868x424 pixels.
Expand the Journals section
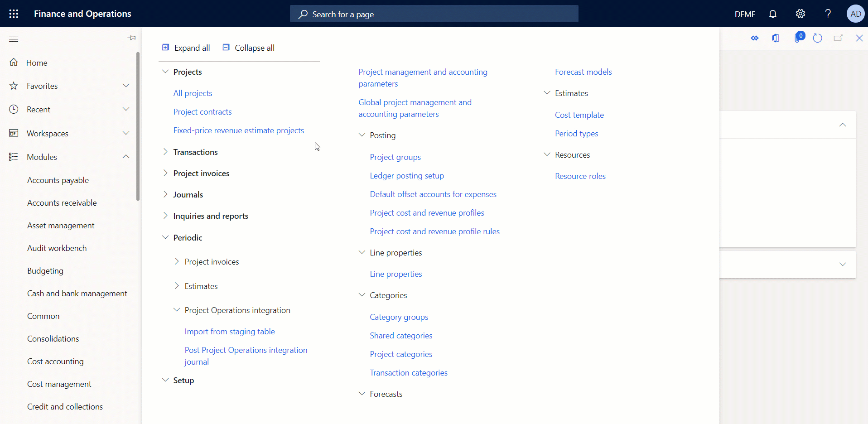165,194
